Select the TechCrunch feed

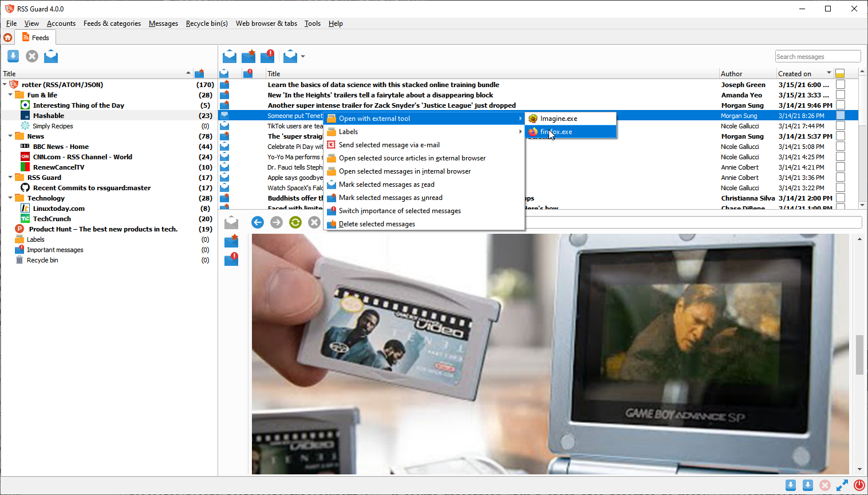[x=52, y=219]
